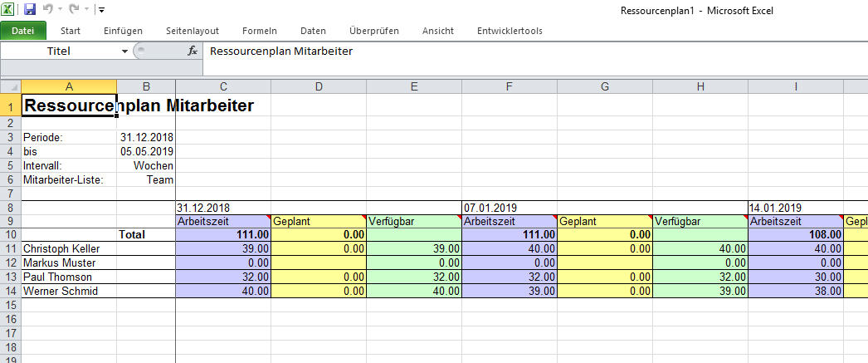This screenshot has height=363, width=868.
Task: Open the Name Box dropdown arrow
Action: (124, 51)
